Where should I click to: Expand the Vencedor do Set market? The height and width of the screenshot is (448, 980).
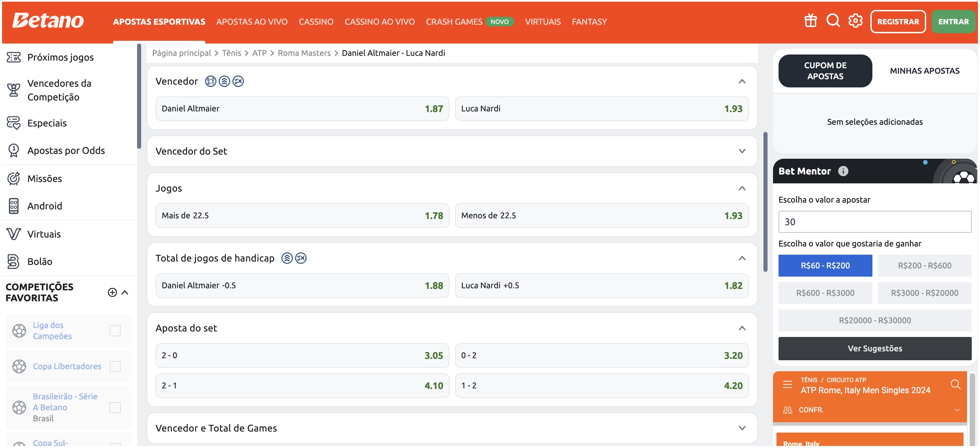click(x=742, y=151)
